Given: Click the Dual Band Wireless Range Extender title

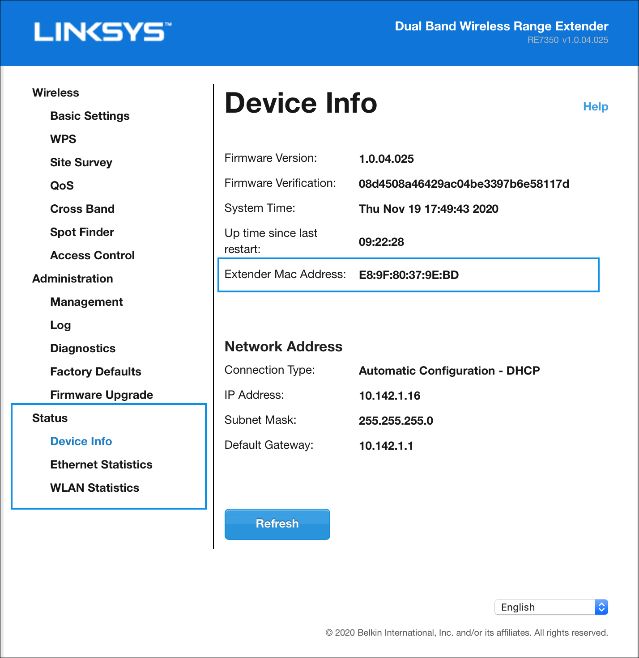Looking at the screenshot, I should point(501,26).
